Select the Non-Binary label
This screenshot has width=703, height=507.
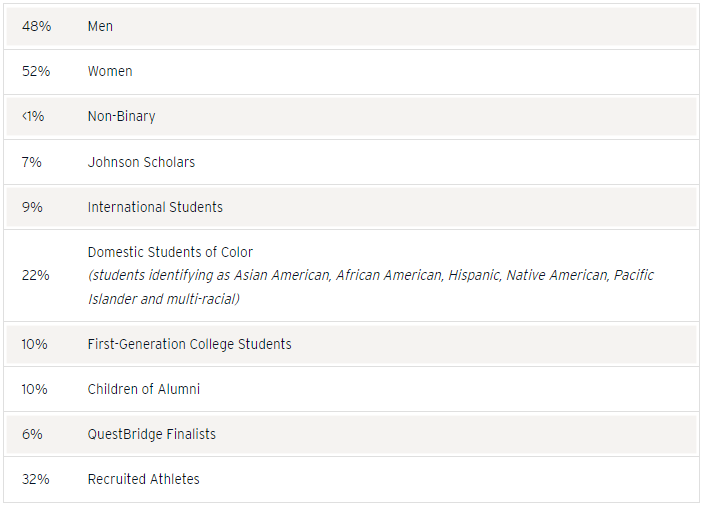pyautogui.click(x=122, y=117)
